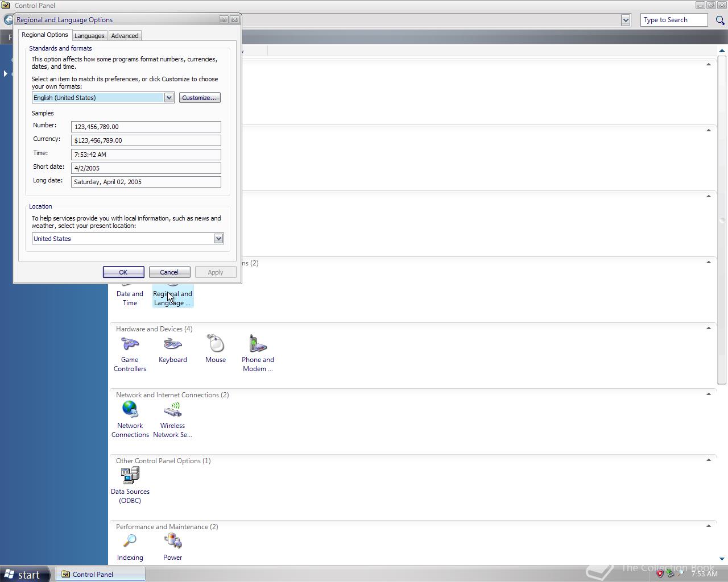
Task: Click the 7:53 AM taskbar clock
Action: (704, 574)
